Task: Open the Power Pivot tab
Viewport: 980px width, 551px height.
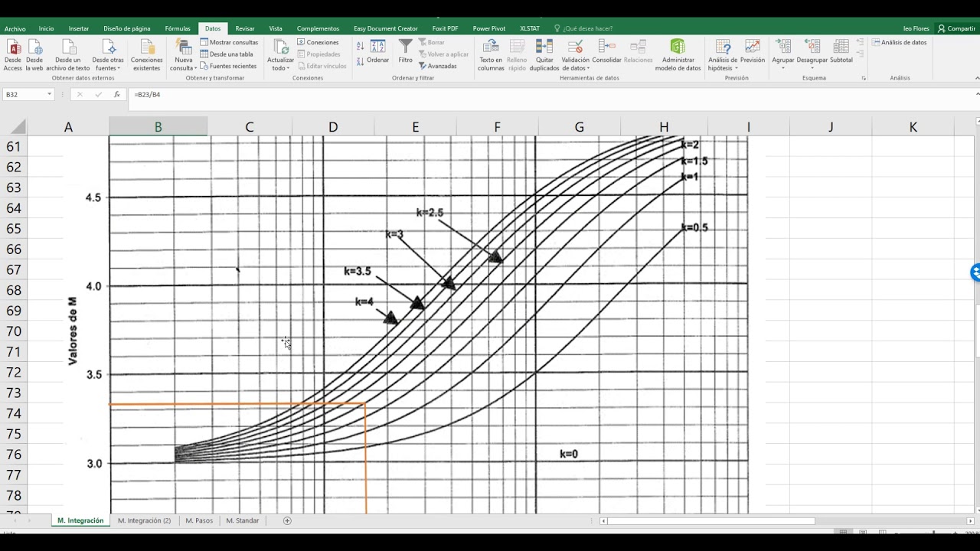Action: click(489, 28)
